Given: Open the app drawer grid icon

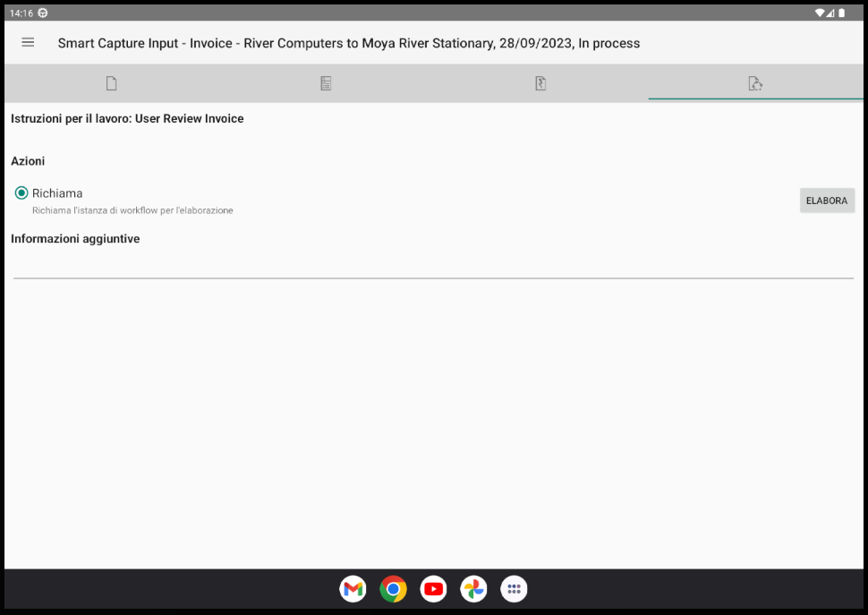Looking at the screenshot, I should pos(514,588).
